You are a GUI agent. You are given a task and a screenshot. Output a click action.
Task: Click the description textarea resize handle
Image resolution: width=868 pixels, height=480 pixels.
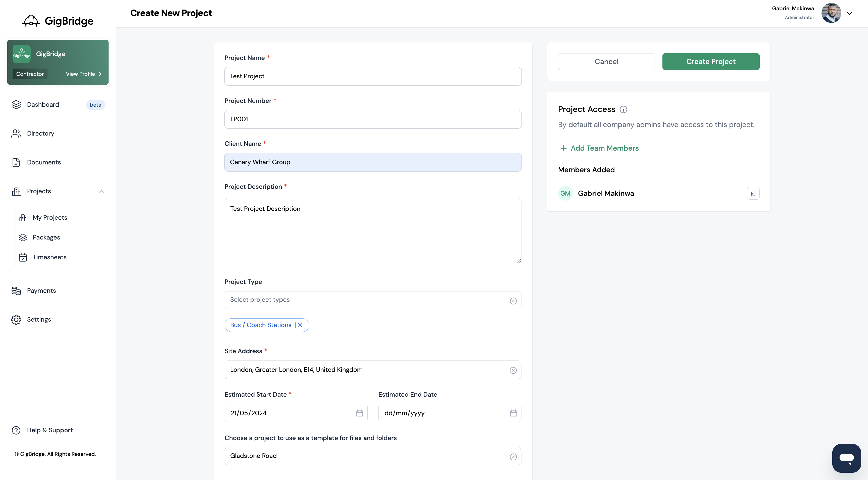[x=519, y=261]
